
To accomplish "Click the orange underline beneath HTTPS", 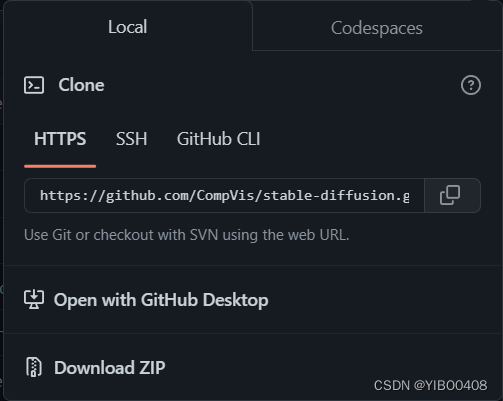I will coord(60,166).
